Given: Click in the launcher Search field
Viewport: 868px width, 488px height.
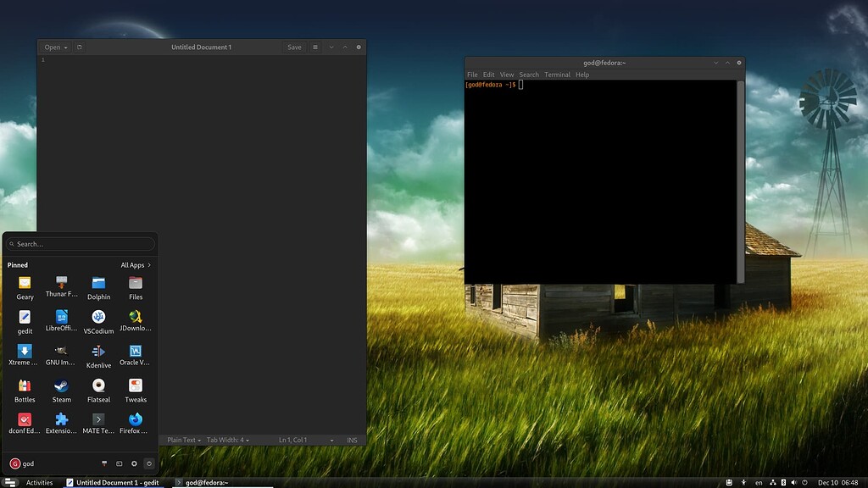Looking at the screenshot, I should point(79,244).
